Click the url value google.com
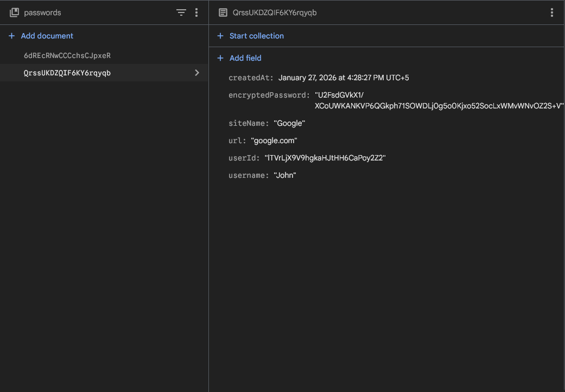The height and width of the screenshot is (392, 565). point(275,140)
